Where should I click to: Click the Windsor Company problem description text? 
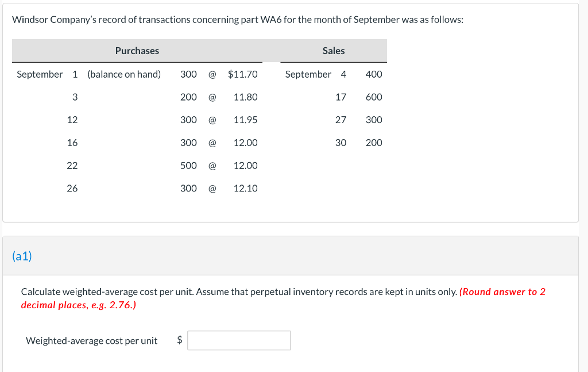click(238, 20)
